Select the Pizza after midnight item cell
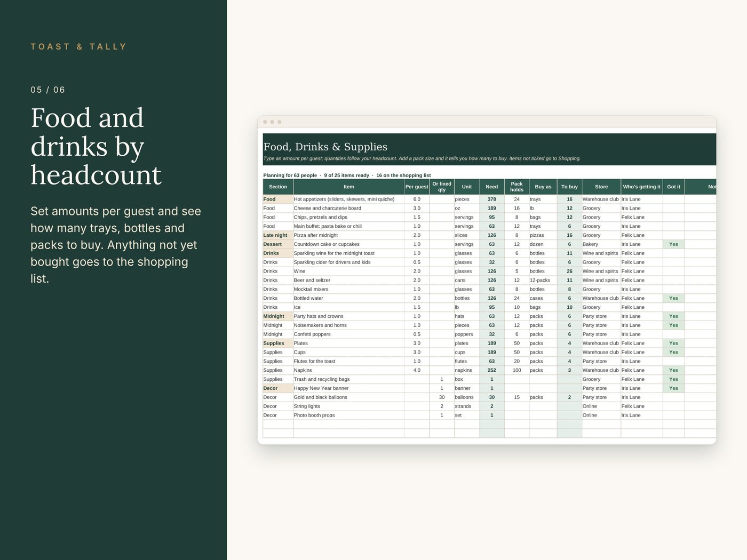The height and width of the screenshot is (560, 747). click(x=348, y=235)
